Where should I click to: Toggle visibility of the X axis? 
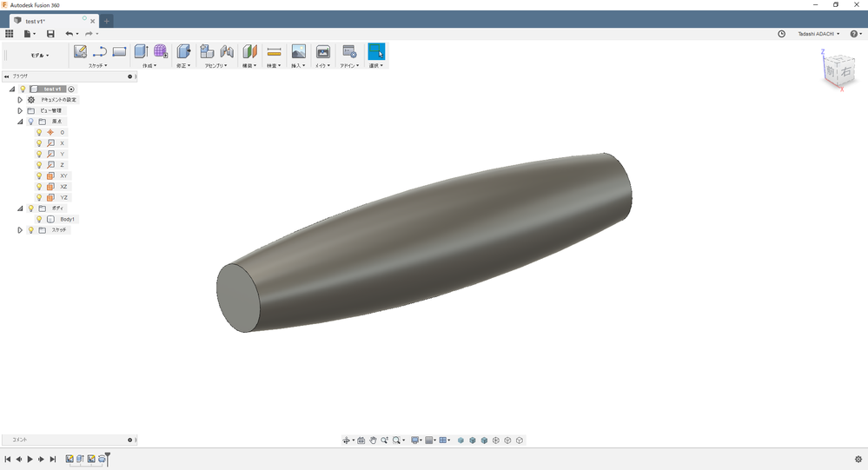pos(39,142)
